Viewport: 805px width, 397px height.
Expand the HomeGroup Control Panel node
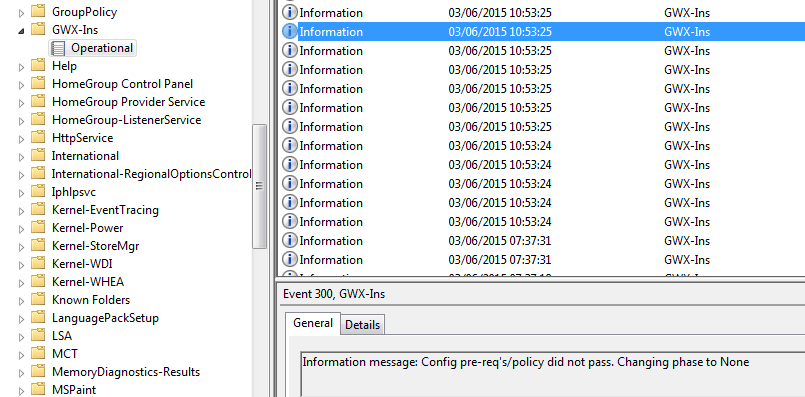(x=21, y=85)
